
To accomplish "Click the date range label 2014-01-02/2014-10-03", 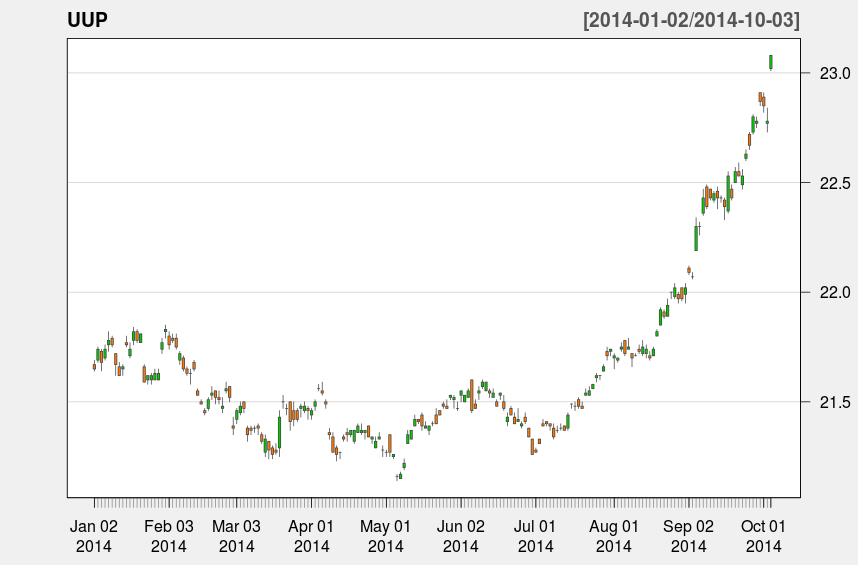I will pyautogui.click(x=691, y=20).
